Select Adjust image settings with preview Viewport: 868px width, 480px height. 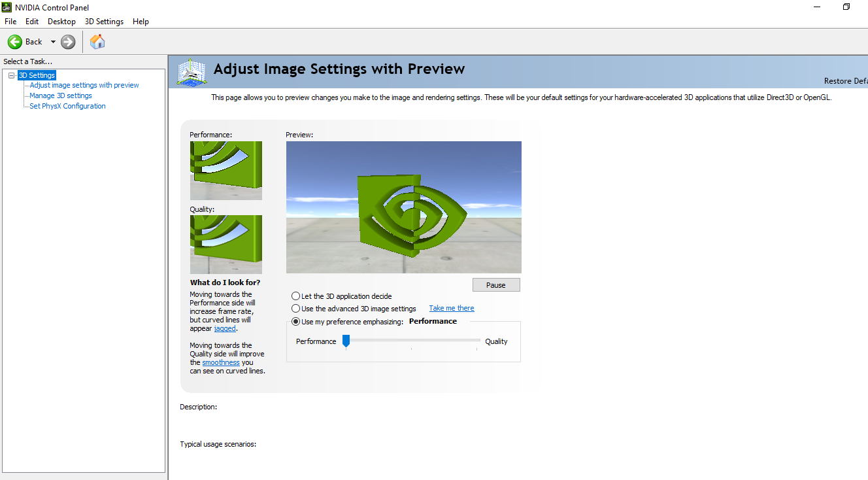[84, 85]
